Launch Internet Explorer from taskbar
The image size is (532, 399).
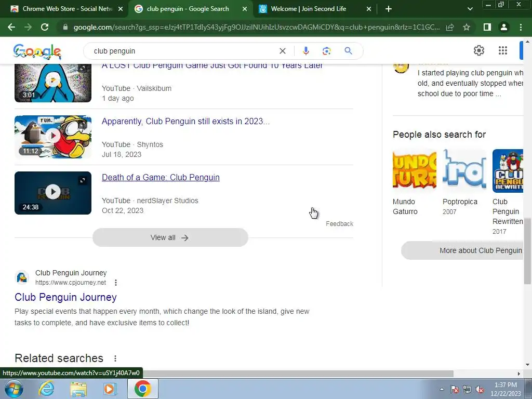tap(46, 389)
